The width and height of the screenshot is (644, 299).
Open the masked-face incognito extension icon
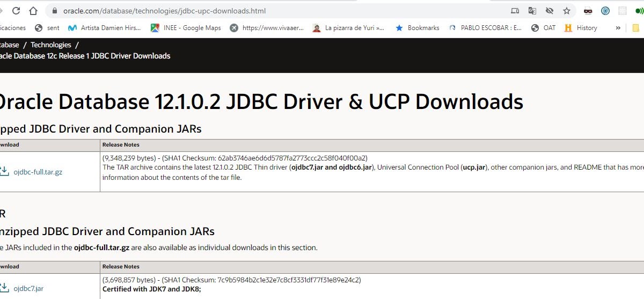coord(588,11)
